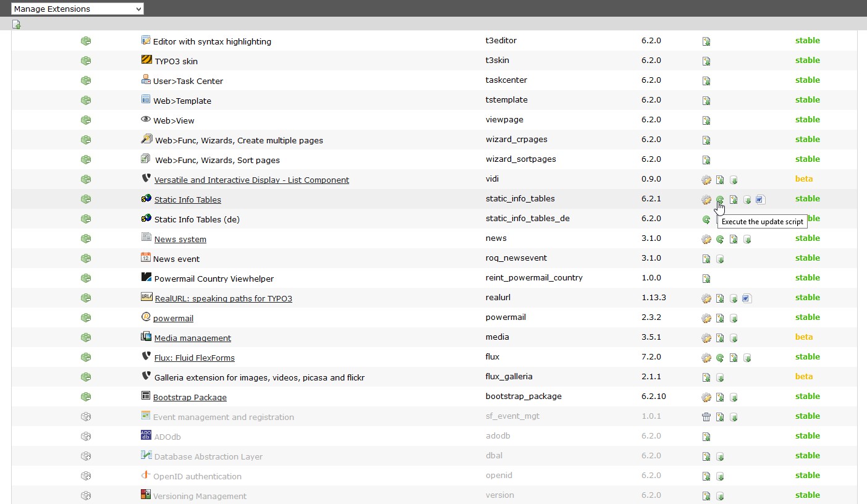867x504 pixels.
Task: Open the powermail extension link
Action: click(173, 319)
